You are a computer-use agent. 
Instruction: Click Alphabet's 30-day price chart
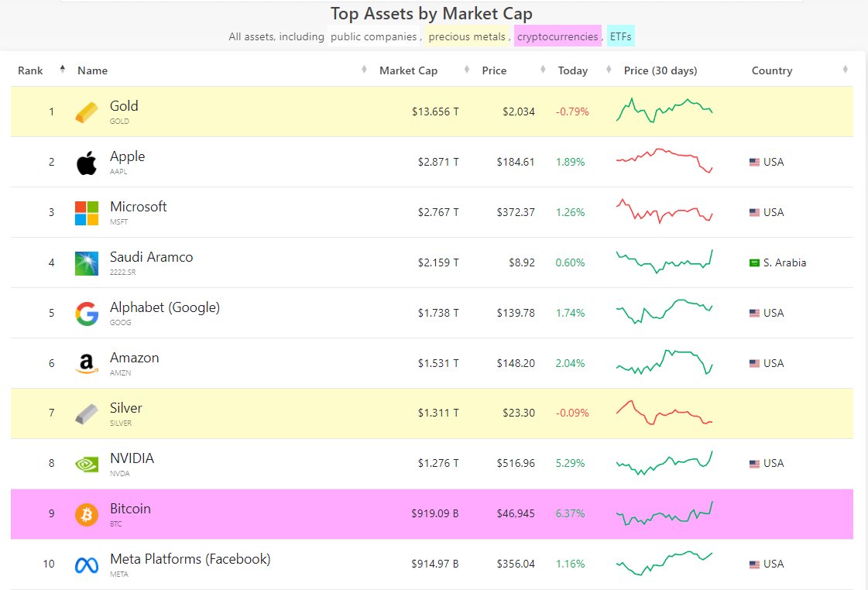664,311
